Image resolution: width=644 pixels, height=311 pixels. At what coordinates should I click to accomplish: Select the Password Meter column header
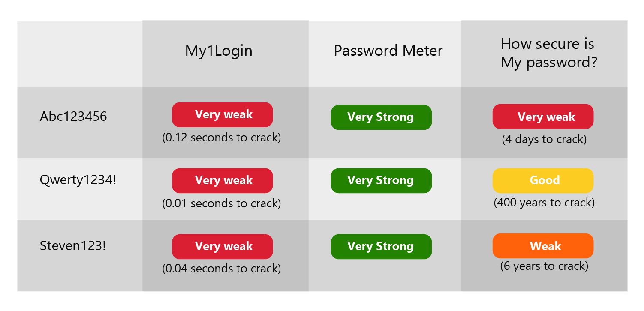(x=388, y=51)
